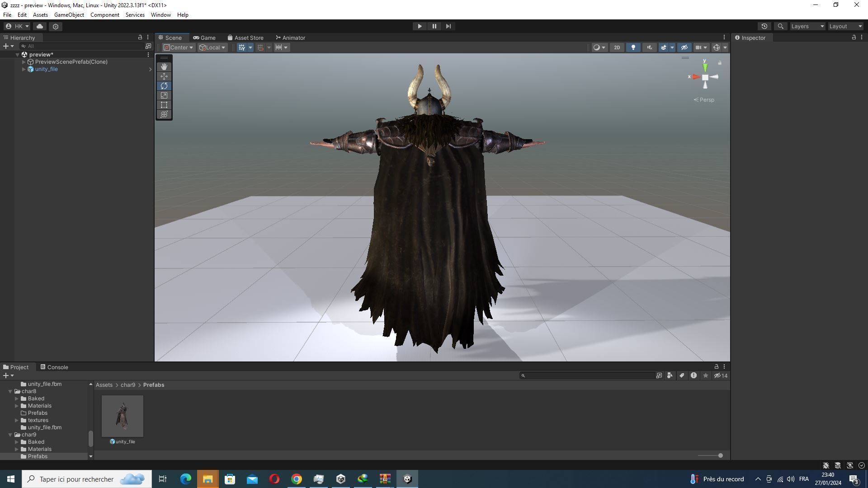Image resolution: width=868 pixels, height=488 pixels.
Task: Open Local rotation handle dropdown
Action: click(212, 47)
